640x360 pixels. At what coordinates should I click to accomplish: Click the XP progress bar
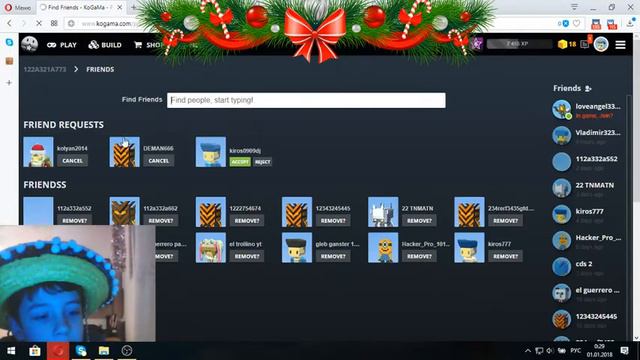(x=519, y=44)
